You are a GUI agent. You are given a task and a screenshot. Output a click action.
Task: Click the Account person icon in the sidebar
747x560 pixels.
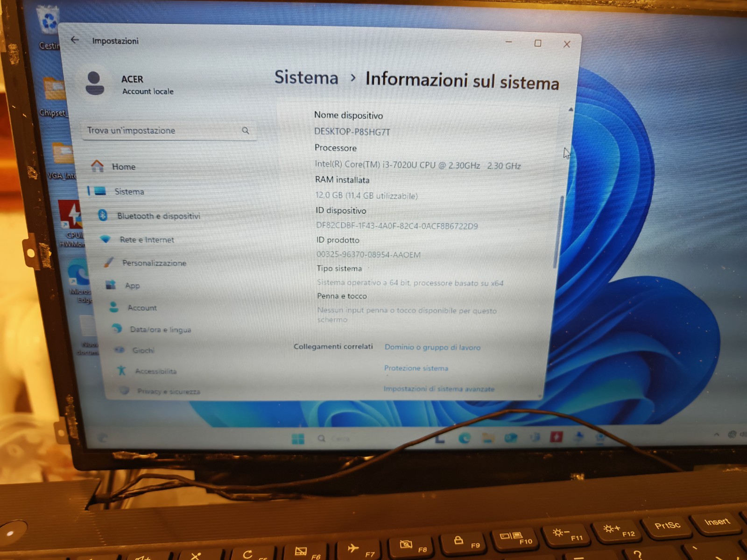pyautogui.click(x=113, y=307)
